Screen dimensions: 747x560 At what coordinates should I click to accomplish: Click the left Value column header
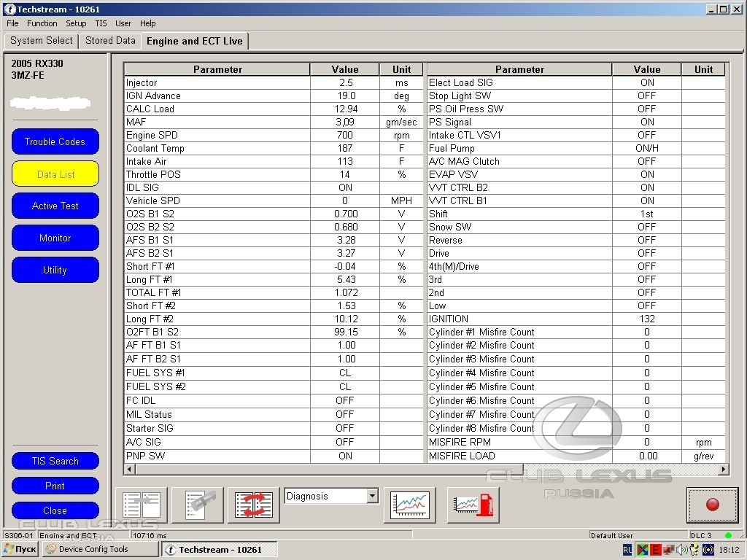(x=345, y=69)
